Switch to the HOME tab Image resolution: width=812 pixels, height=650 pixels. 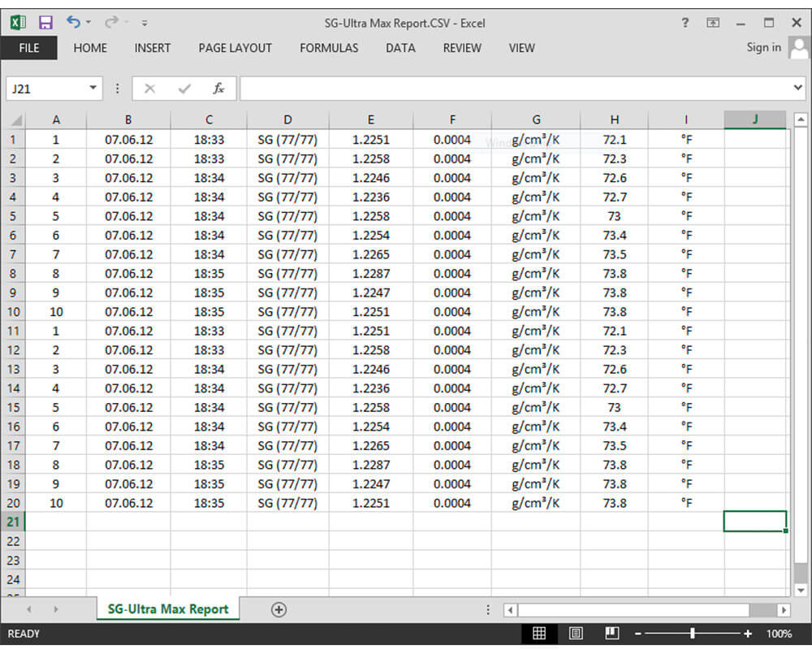pyautogui.click(x=90, y=48)
